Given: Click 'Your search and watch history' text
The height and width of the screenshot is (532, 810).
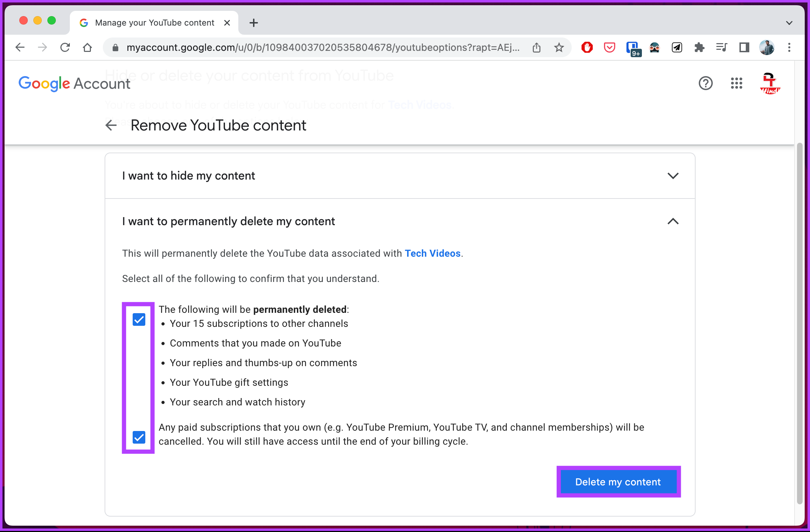Looking at the screenshot, I should pos(238,402).
